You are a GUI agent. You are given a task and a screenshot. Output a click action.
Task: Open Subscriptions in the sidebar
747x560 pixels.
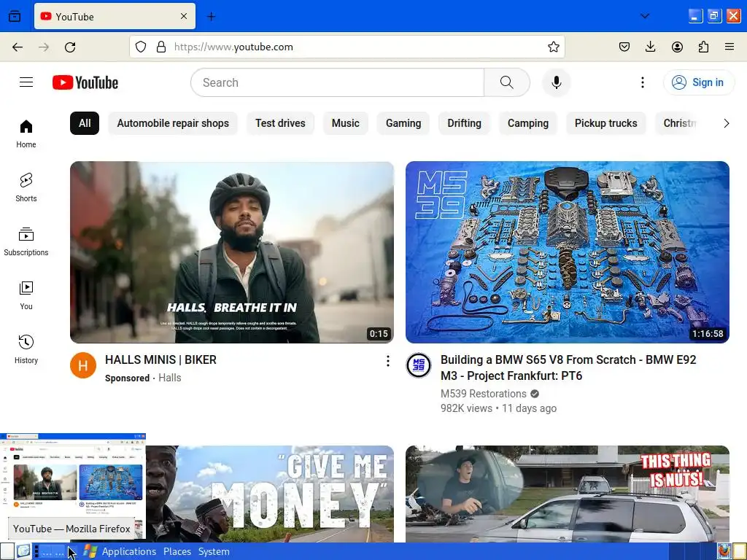click(26, 242)
